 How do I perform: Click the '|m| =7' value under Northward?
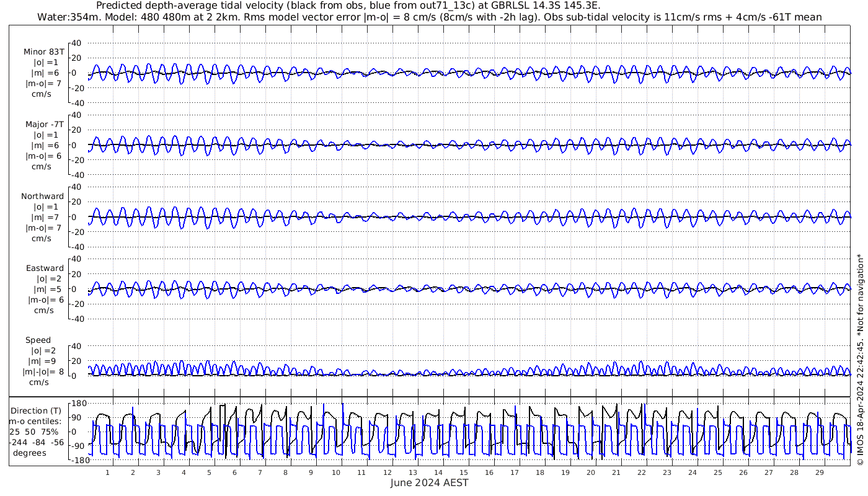[x=45, y=217]
